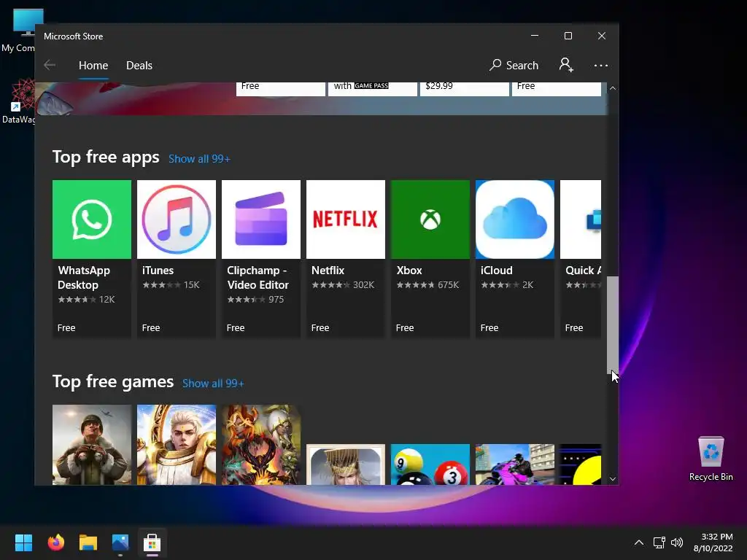Open the golden armor hero game
The width and height of the screenshot is (747, 560).
tap(177, 445)
